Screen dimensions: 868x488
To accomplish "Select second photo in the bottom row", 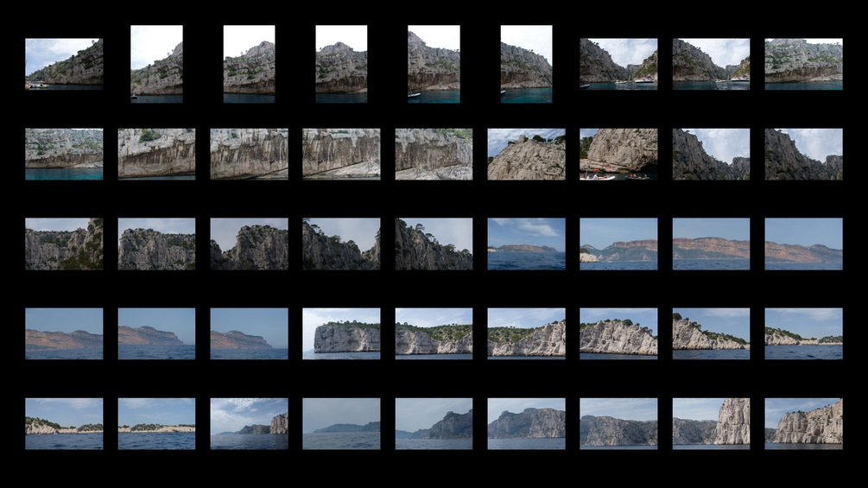I will (x=156, y=424).
